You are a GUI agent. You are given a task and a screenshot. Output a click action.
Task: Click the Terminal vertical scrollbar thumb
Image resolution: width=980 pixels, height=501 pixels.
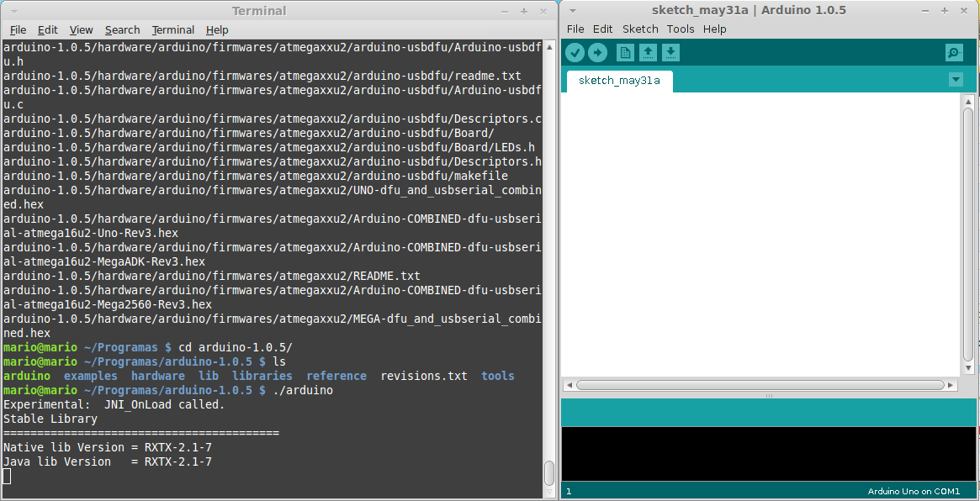[x=549, y=473]
